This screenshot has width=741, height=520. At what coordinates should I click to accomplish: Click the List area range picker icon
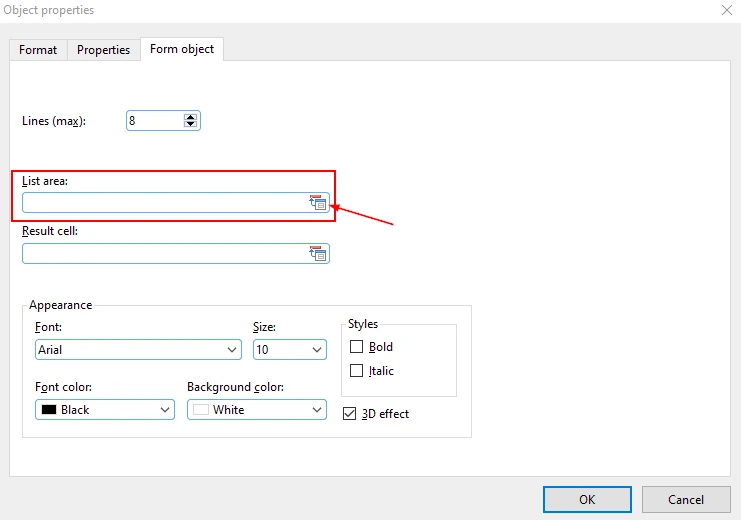point(318,203)
